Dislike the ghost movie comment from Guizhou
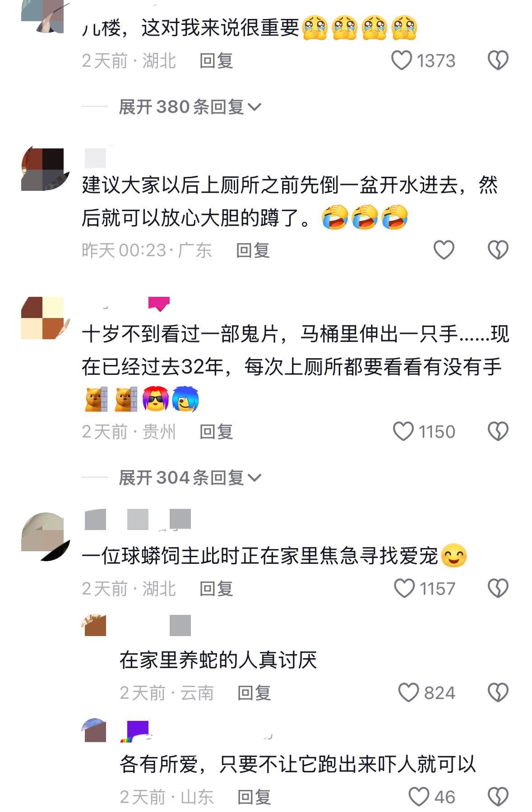Viewport: 532px width, 812px height. click(498, 431)
